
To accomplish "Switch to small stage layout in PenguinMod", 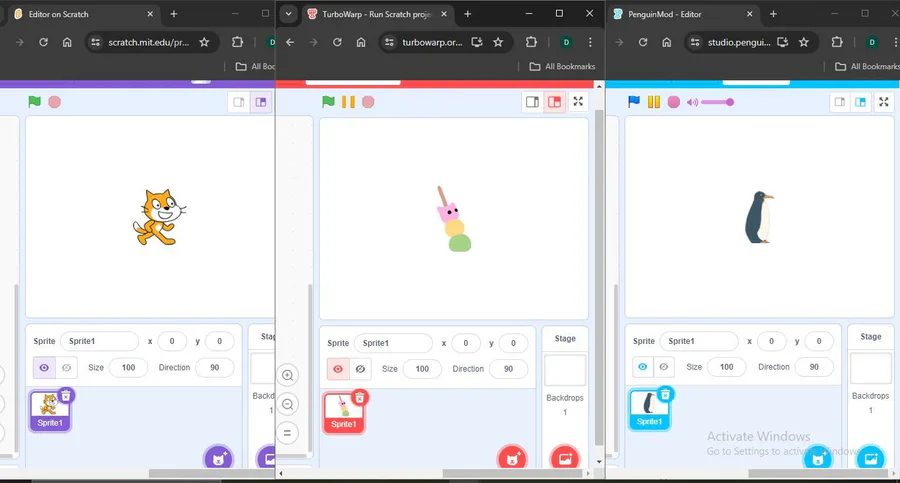I will tap(840, 102).
